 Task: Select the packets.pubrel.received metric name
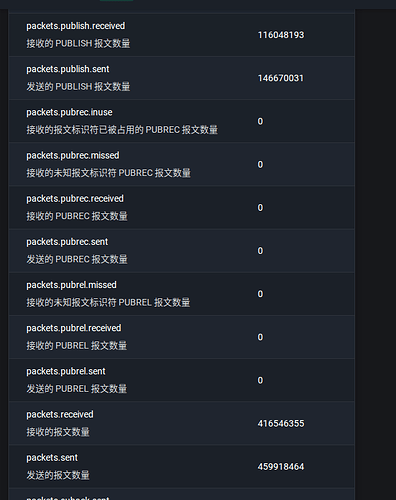click(74, 328)
